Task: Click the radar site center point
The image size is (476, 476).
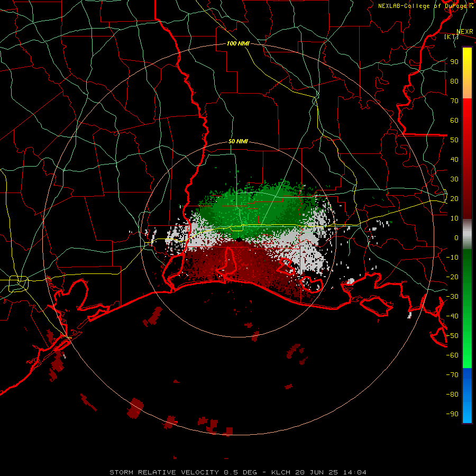Action: (x=239, y=240)
